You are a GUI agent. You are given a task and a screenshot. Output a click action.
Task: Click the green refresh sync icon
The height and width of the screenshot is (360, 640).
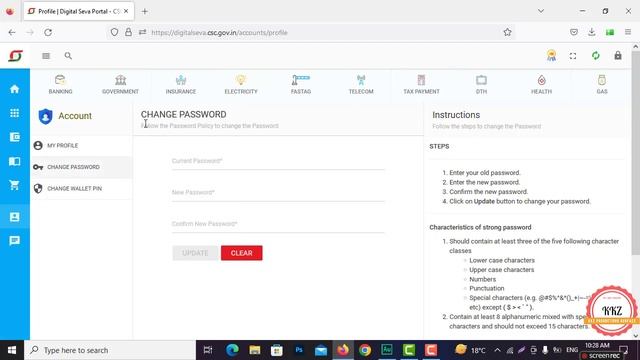(596, 56)
